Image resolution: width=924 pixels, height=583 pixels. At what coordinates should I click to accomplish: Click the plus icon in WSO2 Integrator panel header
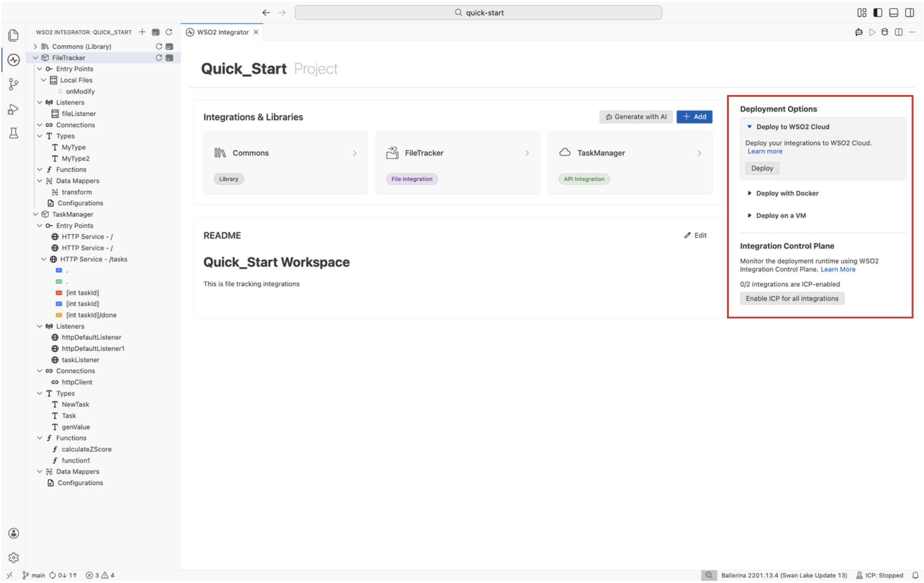142,32
